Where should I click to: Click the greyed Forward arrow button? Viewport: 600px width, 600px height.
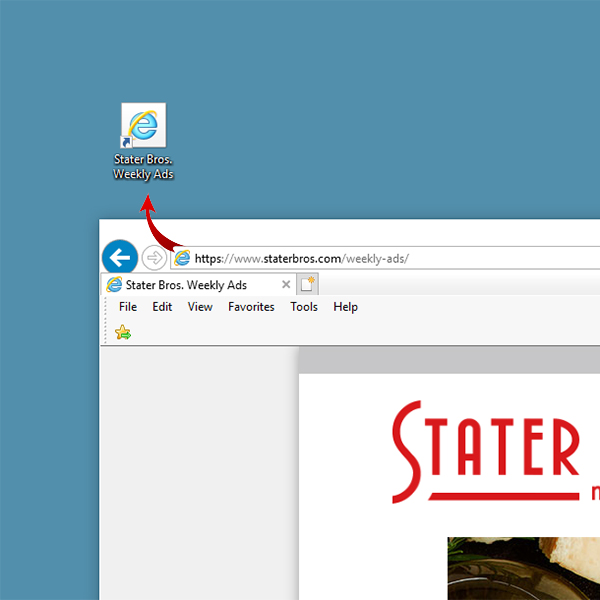tap(154, 258)
